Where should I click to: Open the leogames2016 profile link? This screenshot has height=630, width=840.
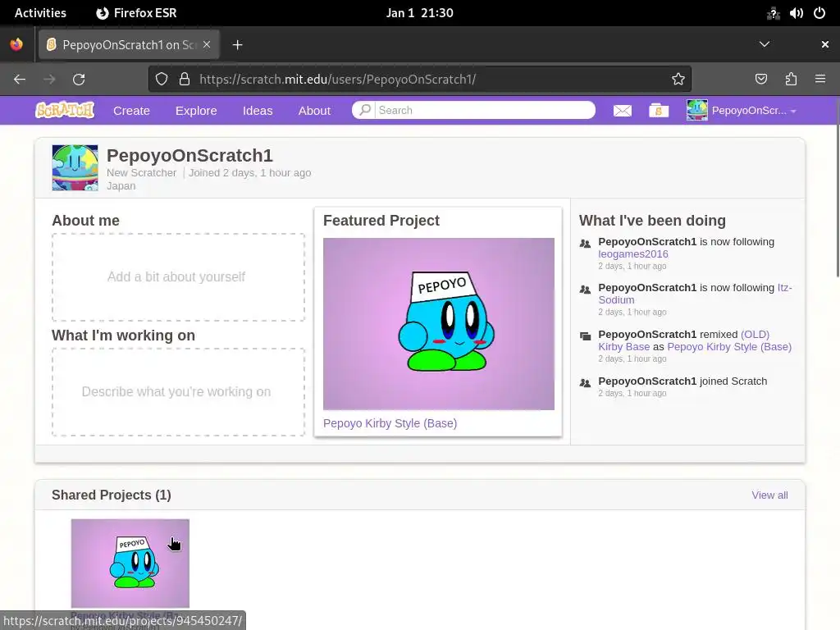(x=633, y=254)
